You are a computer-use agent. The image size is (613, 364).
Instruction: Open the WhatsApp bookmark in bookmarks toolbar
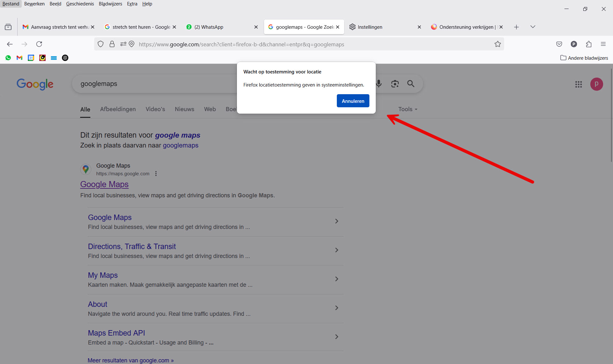point(8,58)
